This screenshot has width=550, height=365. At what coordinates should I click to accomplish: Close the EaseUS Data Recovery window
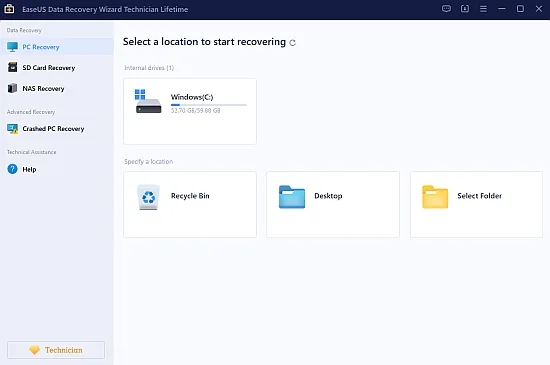pyautogui.click(x=539, y=9)
